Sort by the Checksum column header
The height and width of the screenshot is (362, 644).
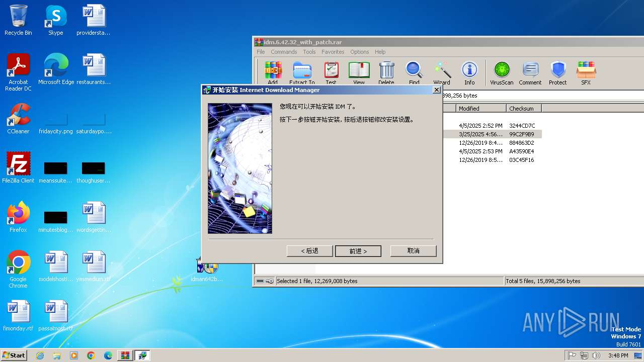[x=524, y=109]
